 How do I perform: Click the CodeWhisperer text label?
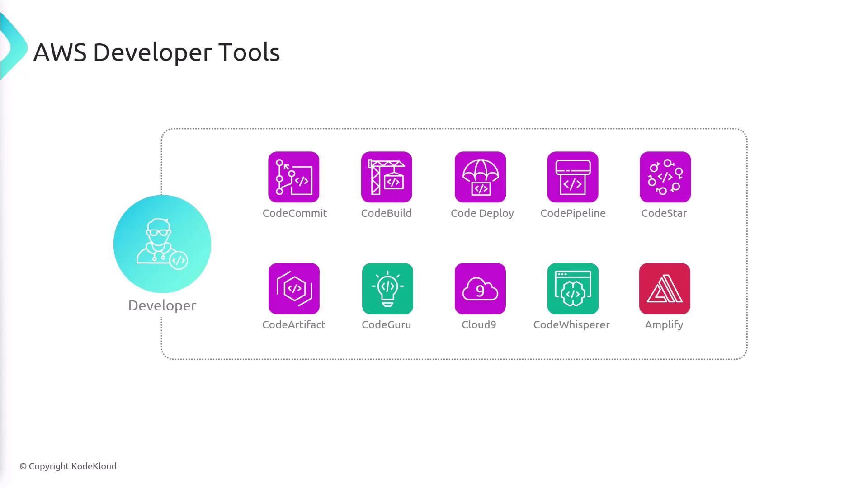tap(571, 325)
